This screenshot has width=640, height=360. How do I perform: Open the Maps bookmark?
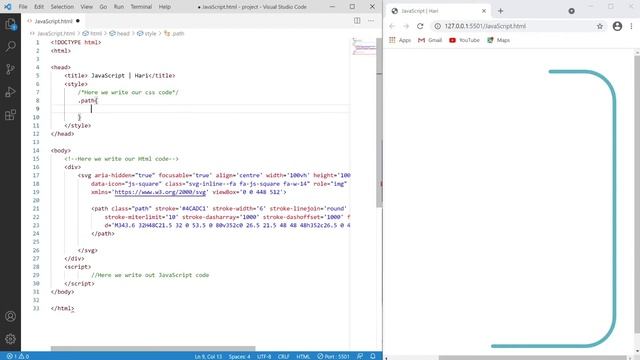498,40
